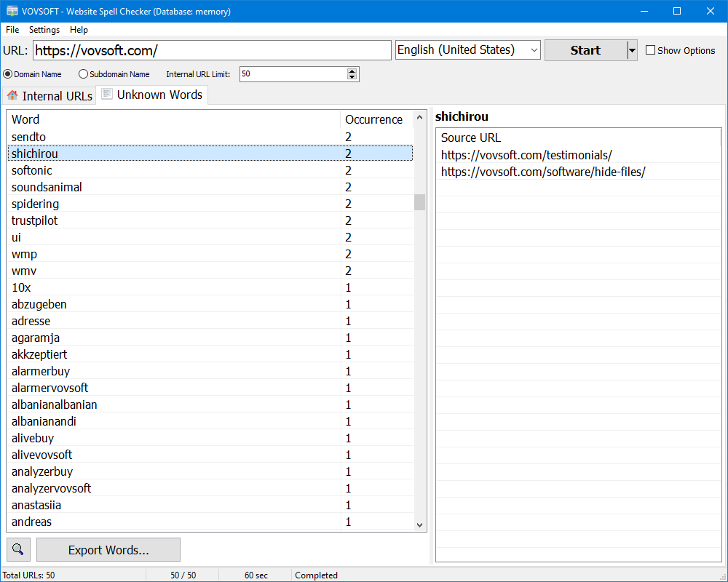
Task: Select the Subdomain Name radio button
Action: click(x=83, y=74)
